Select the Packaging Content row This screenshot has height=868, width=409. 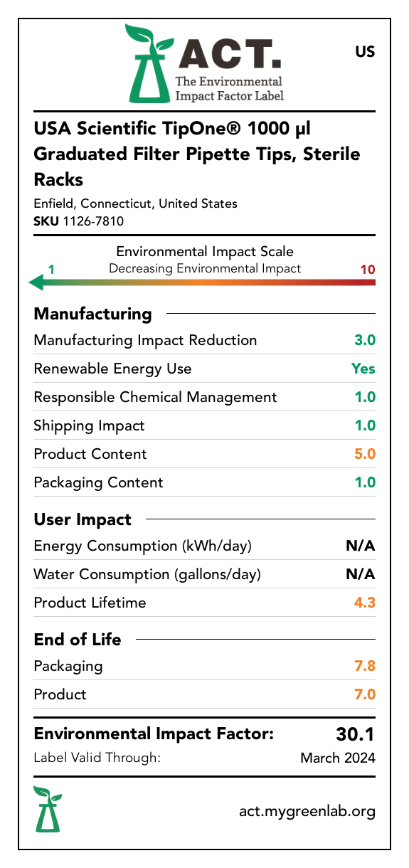pos(205,482)
